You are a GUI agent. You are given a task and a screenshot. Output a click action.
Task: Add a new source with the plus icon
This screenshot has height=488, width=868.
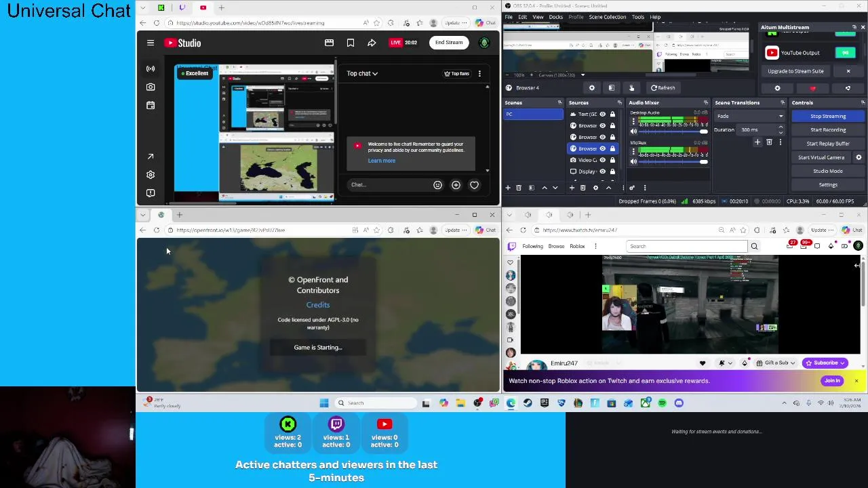click(572, 188)
